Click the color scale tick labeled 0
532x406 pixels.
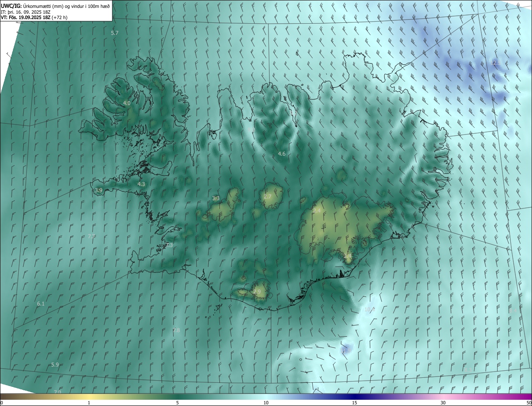(x=1, y=403)
